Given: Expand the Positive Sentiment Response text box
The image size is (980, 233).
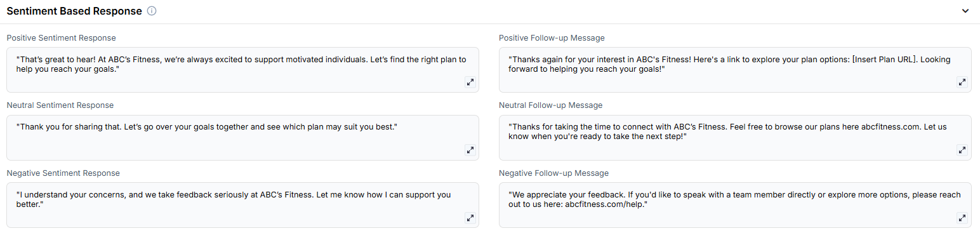Looking at the screenshot, I should point(470,82).
